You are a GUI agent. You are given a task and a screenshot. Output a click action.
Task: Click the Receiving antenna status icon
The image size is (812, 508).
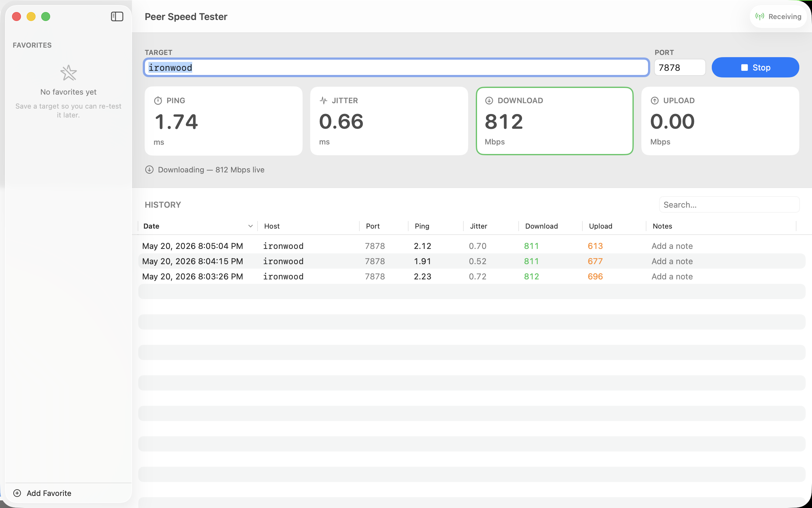click(760, 17)
